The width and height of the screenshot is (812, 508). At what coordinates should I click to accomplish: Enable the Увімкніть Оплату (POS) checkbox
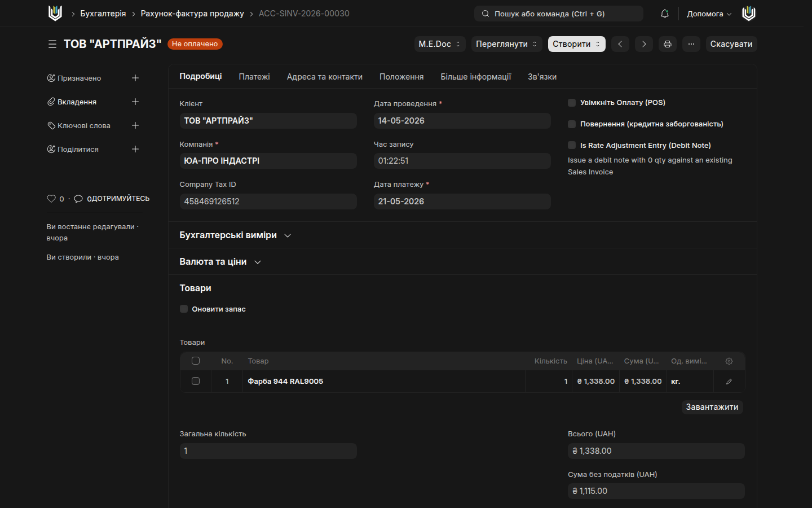(x=572, y=103)
